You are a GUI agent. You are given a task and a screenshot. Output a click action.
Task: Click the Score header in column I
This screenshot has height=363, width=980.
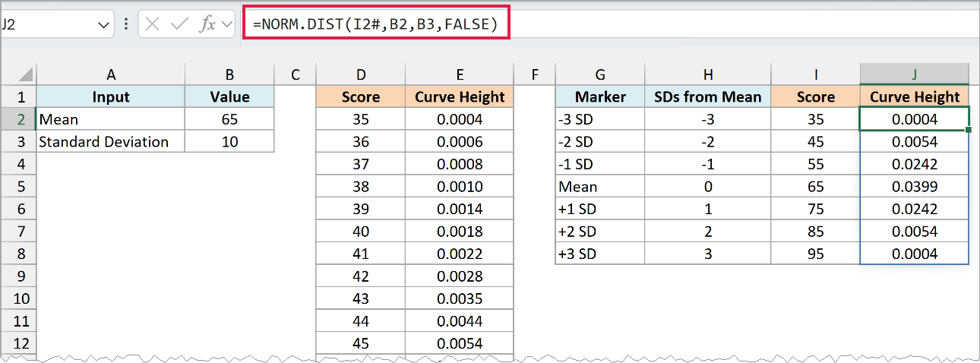pos(816,96)
